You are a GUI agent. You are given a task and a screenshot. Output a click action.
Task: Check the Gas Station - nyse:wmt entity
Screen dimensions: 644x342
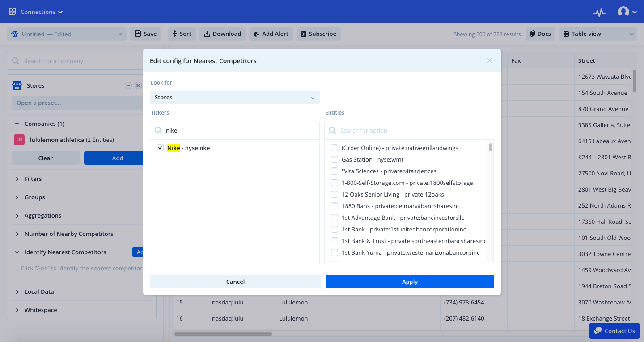334,159
